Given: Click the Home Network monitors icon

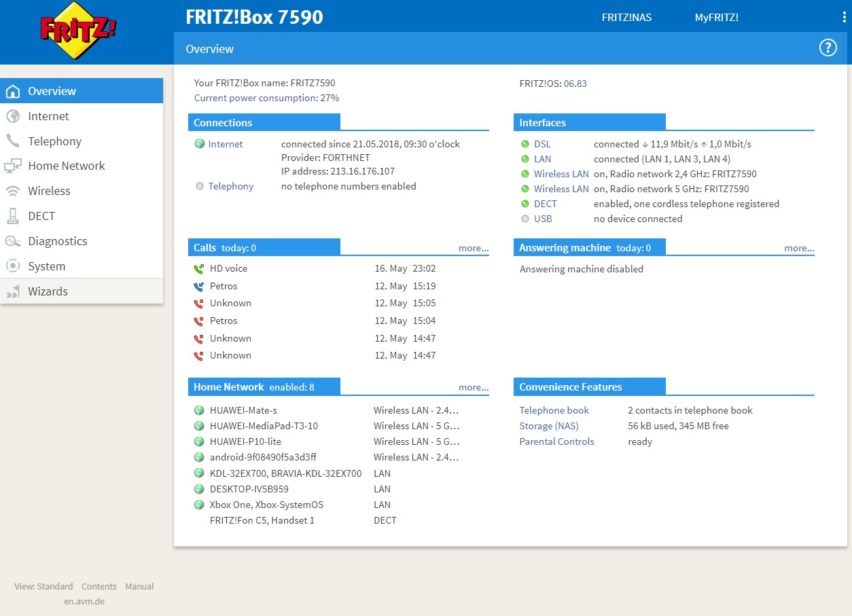Looking at the screenshot, I should pos(12,166).
